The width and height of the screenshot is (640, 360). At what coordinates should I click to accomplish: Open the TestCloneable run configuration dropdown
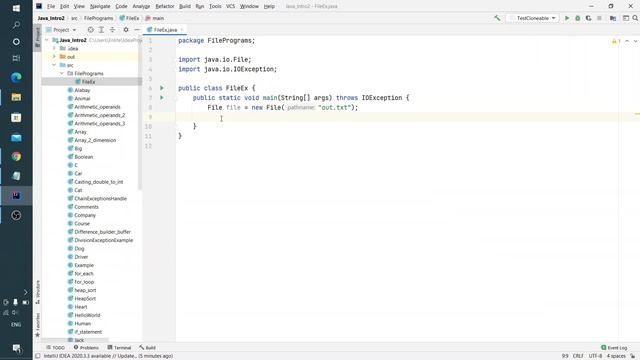click(x=533, y=18)
